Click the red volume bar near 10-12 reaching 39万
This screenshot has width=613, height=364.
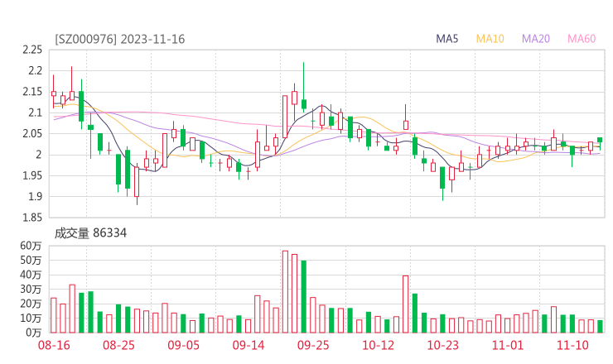(x=405, y=304)
